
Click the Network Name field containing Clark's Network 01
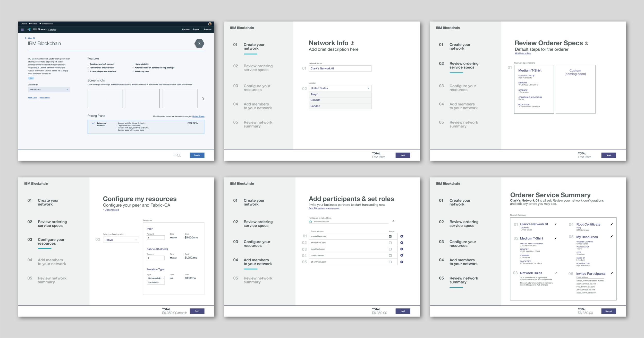[x=340, y=68]
